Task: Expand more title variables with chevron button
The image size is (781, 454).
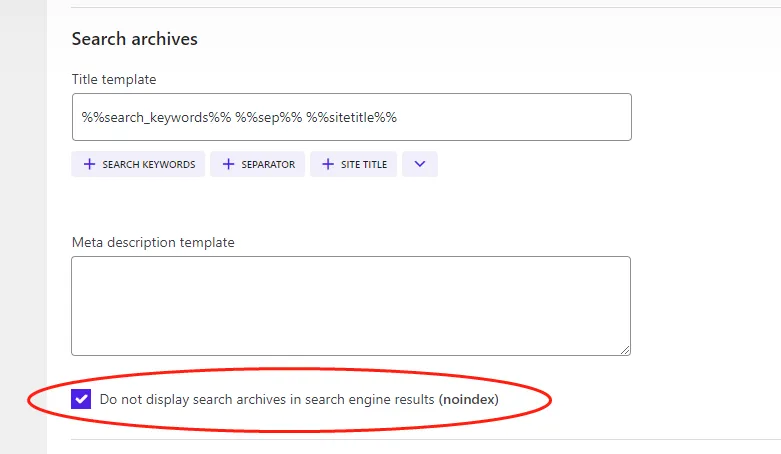Action: click(420, 164)
